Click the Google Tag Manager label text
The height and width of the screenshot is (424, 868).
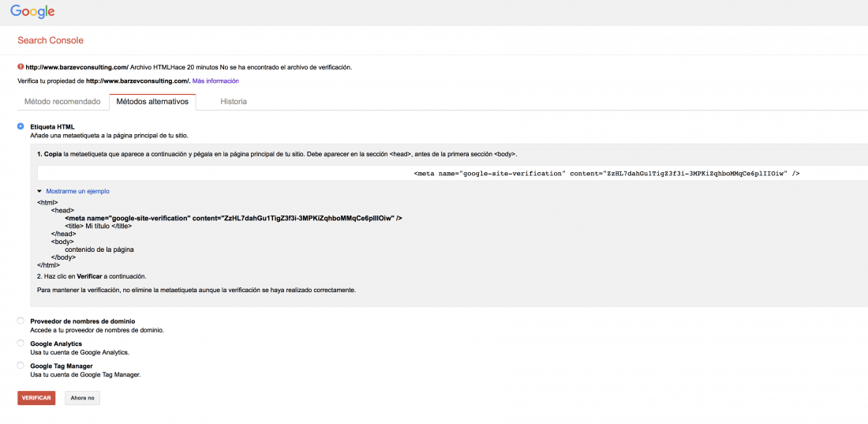pyautogui.click(x=62, y=366)
